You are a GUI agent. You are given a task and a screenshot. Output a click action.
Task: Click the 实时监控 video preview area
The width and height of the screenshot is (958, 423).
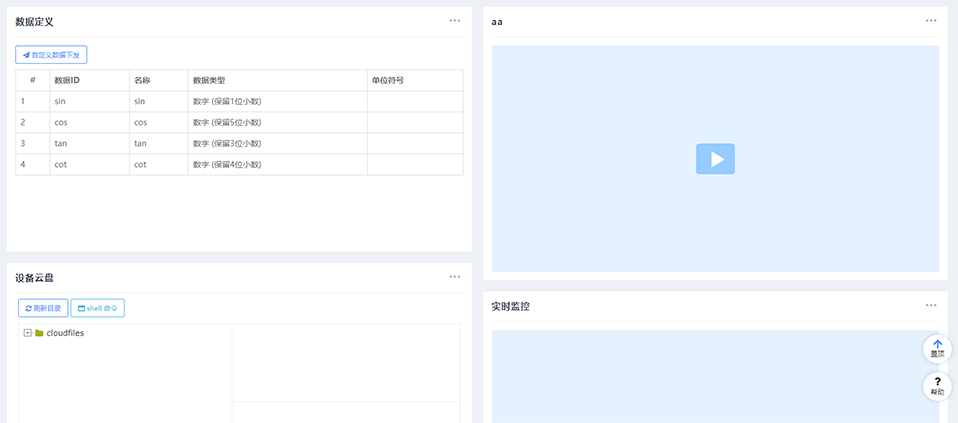click(715, 375)
